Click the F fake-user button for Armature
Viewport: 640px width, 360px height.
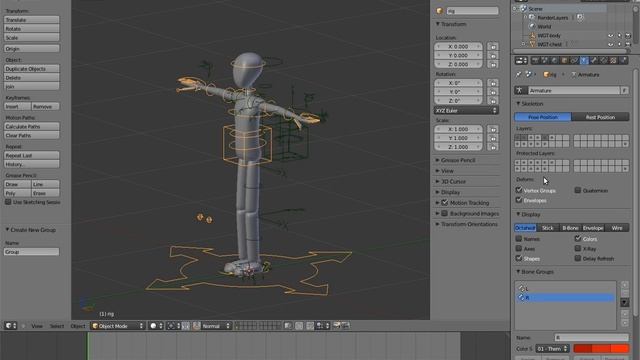pos(624,91)
